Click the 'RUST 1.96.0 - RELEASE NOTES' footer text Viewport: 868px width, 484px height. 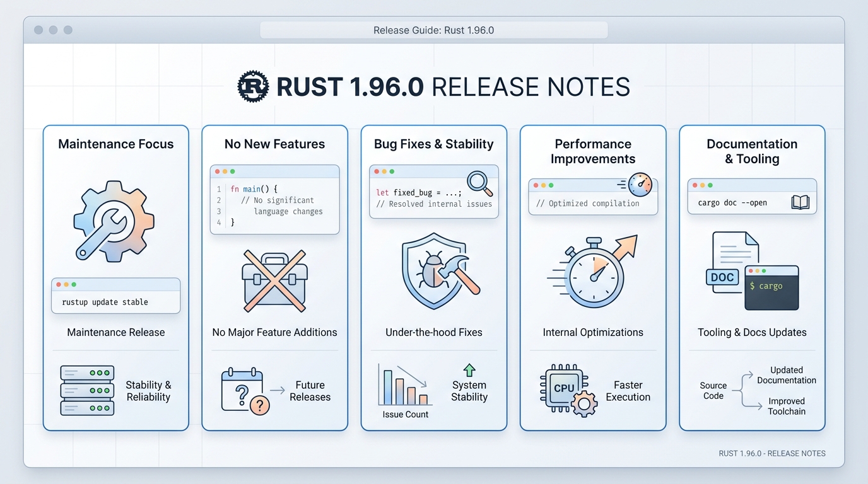click(x=772, y=453)
